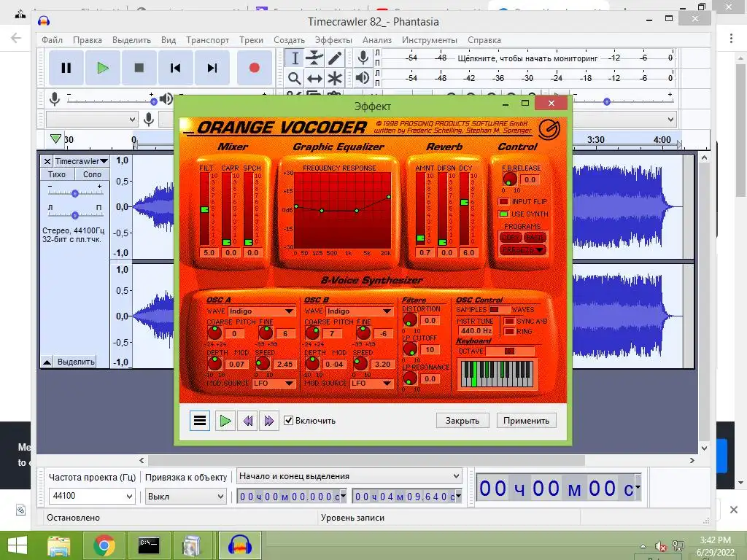The height and width of the screenshot is (560, 747).
Task: Click the red Record button
Action: [255, 68]
